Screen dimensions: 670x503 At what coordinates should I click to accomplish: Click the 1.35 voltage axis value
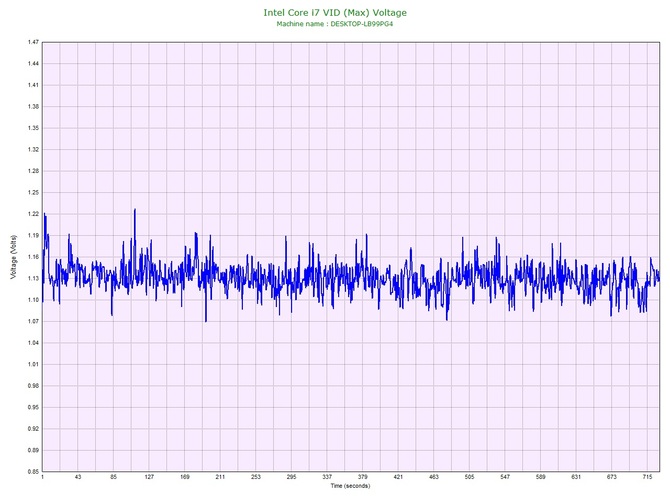tap(33, 128)
